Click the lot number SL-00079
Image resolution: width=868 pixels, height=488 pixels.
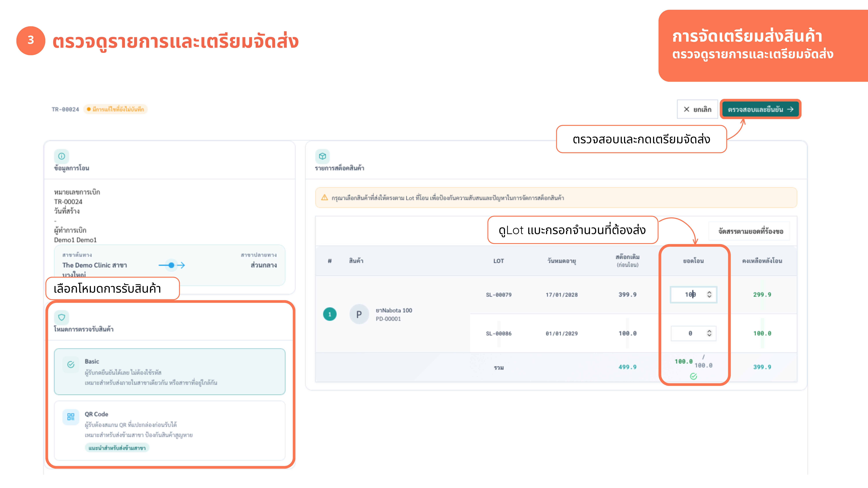click(499, 295)
